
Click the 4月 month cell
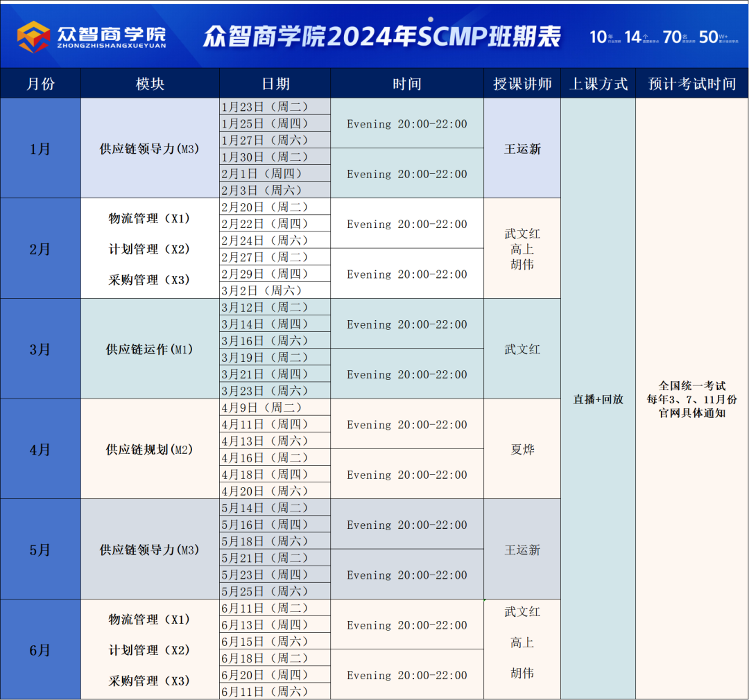click(x=41, y=449)
